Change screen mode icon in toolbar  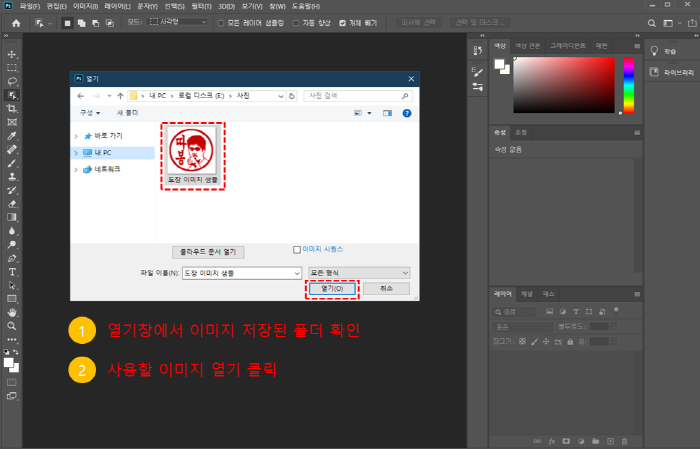(x=12, y=396)
